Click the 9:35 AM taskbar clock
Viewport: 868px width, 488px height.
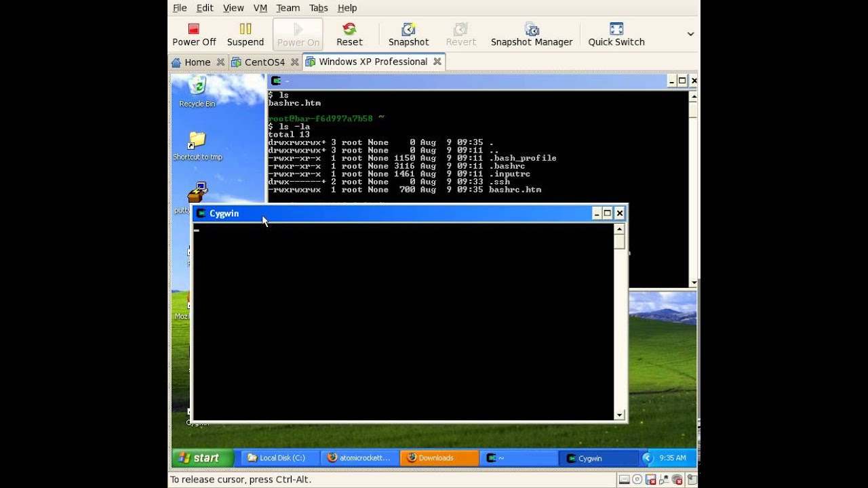coord(673,458)
